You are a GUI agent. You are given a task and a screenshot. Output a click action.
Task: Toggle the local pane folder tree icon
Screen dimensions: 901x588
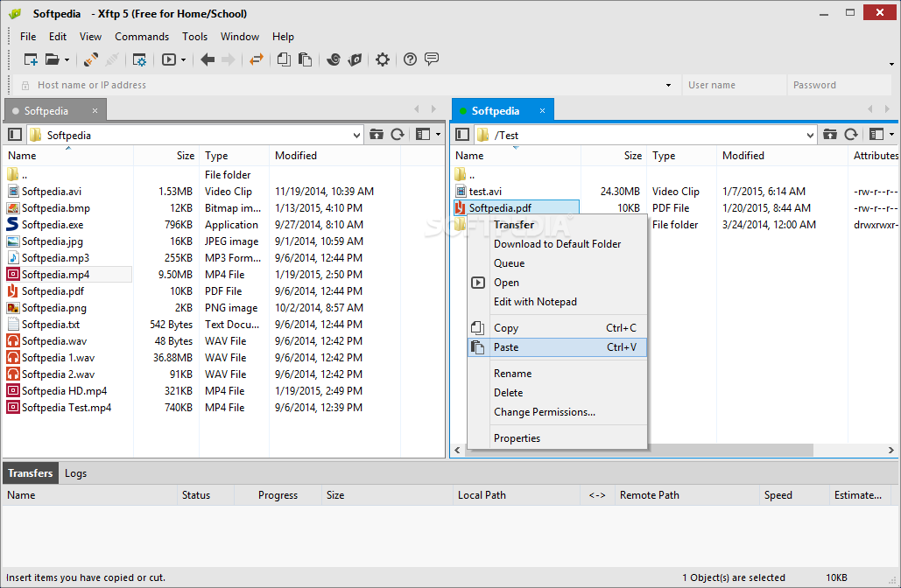click(x=15, y=135)
